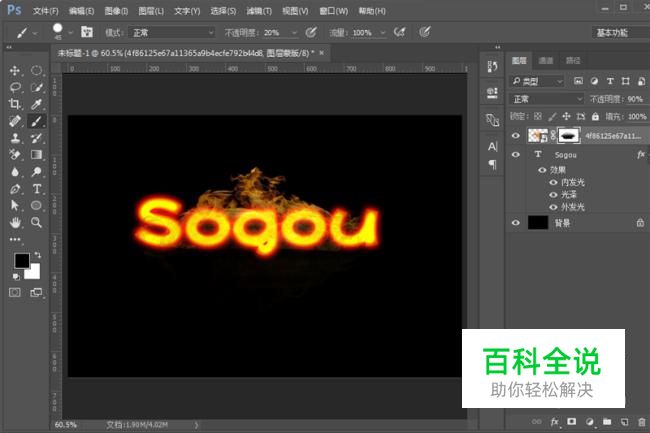
Task: Select the Crop tool
Action: [15, 104]
